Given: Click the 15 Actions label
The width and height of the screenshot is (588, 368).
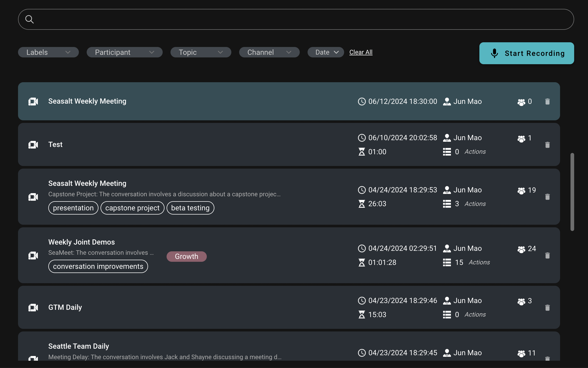Looking at the screenshot, I should tap(479, 262).
